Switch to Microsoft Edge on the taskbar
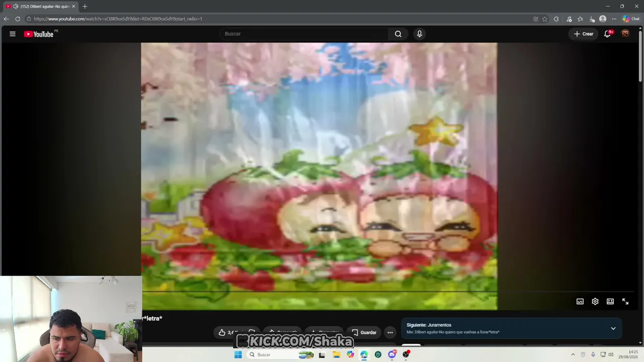This screenshot has height=362, width=644. pyautogui.click(x=364, y=354)
